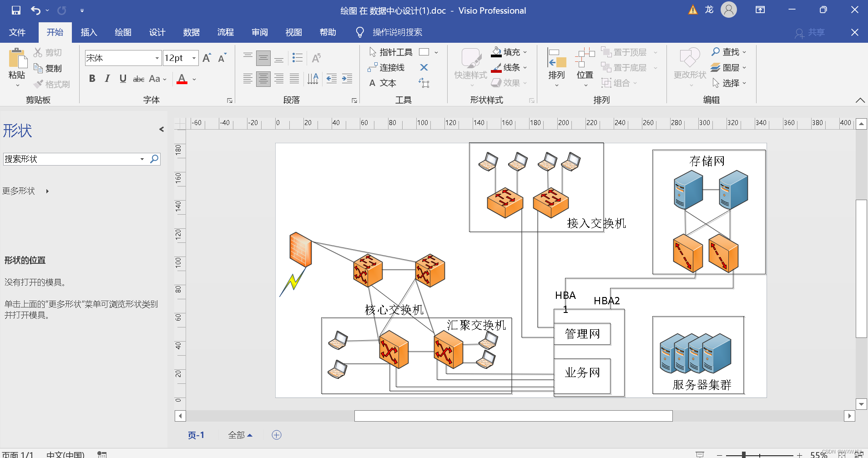Viewport: 868px width, 458px height.
Task: Open the 12pt font size dropdown
Action: pos(194,58)
